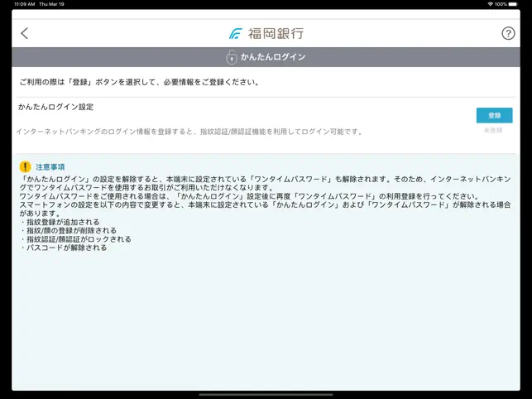Tap the bullet 指紋認証/顔認証がロックされる
532x399 pixels.
coord(75,239)
